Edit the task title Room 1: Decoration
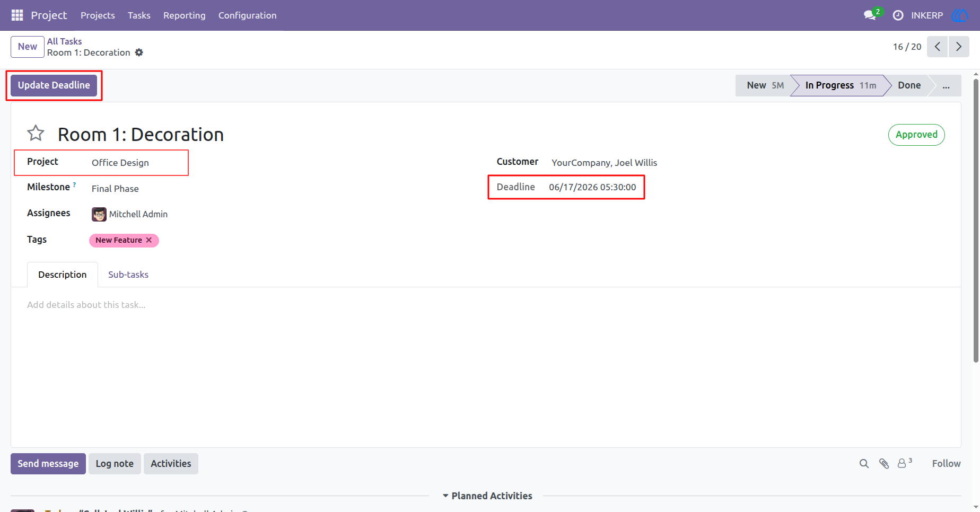Viewport: 980px width, 512px height. 141,135
